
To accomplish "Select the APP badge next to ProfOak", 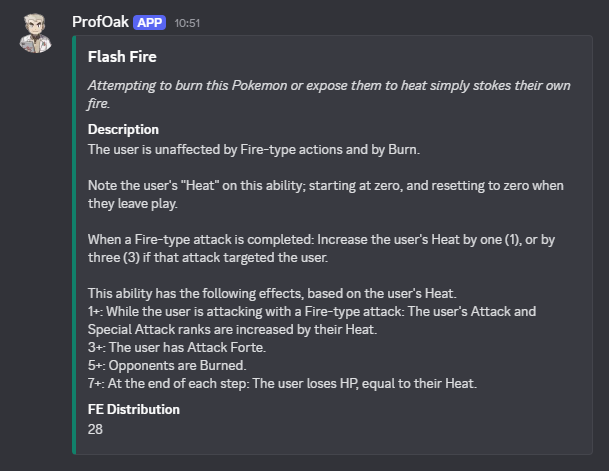I will tap(150, 23).
